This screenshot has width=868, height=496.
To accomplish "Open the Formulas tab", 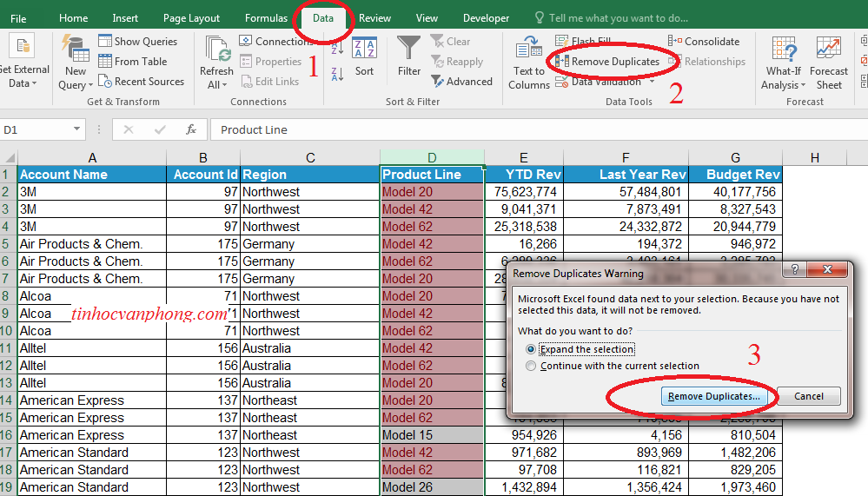I will click(266, 18).
